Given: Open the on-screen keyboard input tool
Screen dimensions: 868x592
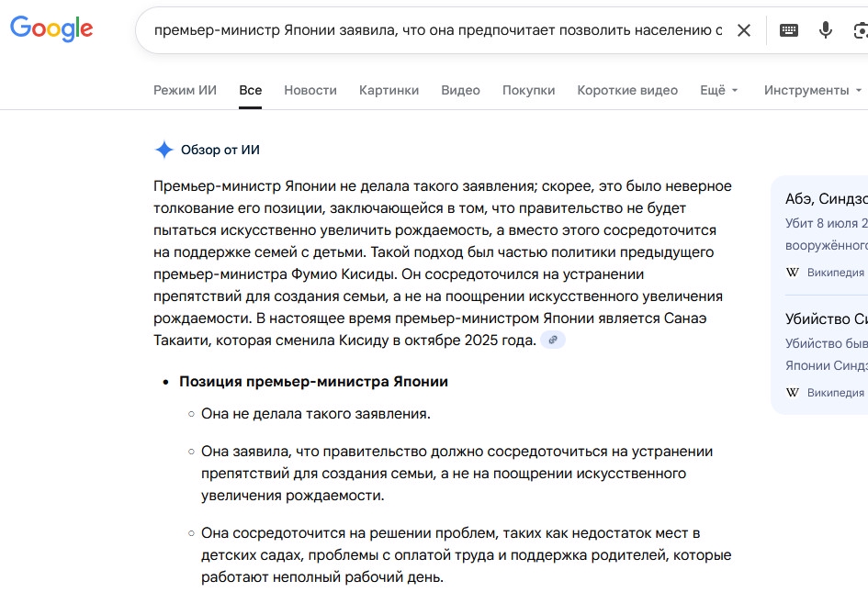Looking at the screenshot, I should (788, 30).
